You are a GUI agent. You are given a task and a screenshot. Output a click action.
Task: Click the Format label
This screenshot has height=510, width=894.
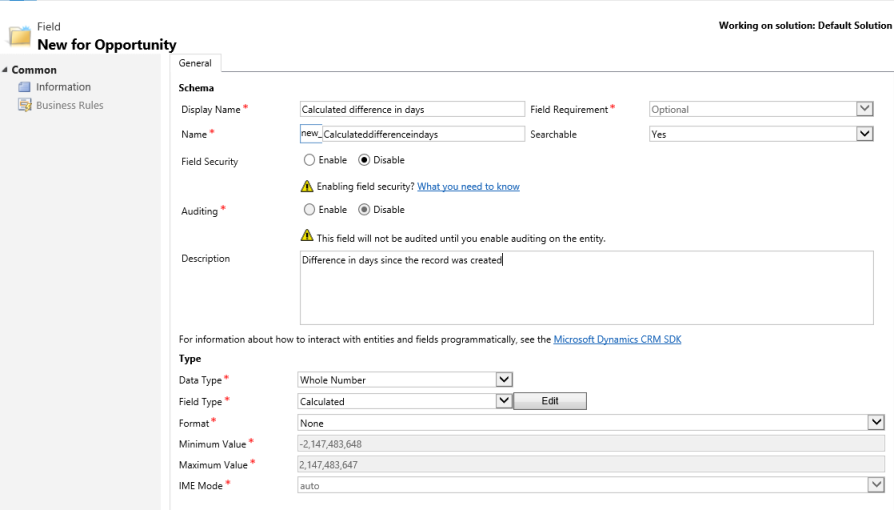pos(194,423)
